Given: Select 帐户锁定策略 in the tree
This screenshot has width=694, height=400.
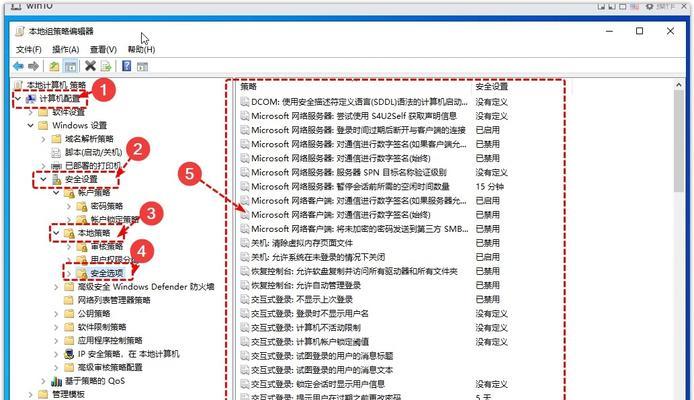Looking at the screenshot, I should [114, 219].
